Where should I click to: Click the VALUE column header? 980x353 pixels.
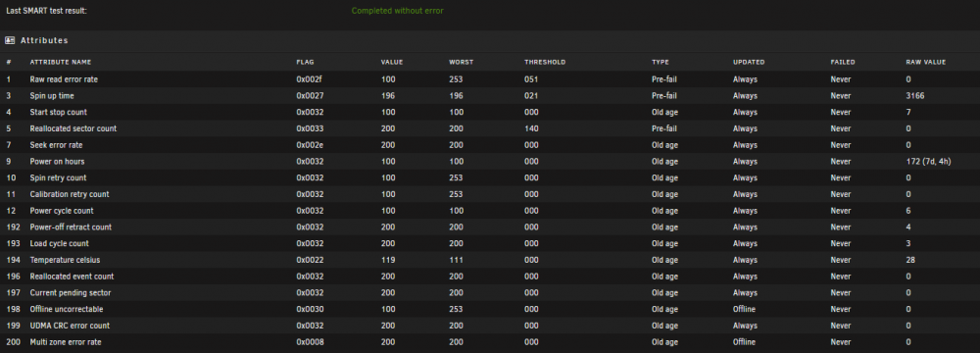pos(392,63)
